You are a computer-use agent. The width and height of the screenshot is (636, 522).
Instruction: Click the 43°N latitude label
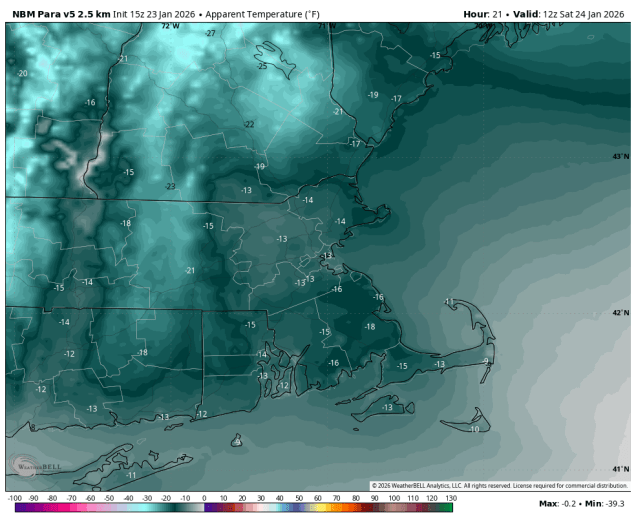[x=621, y=157]
